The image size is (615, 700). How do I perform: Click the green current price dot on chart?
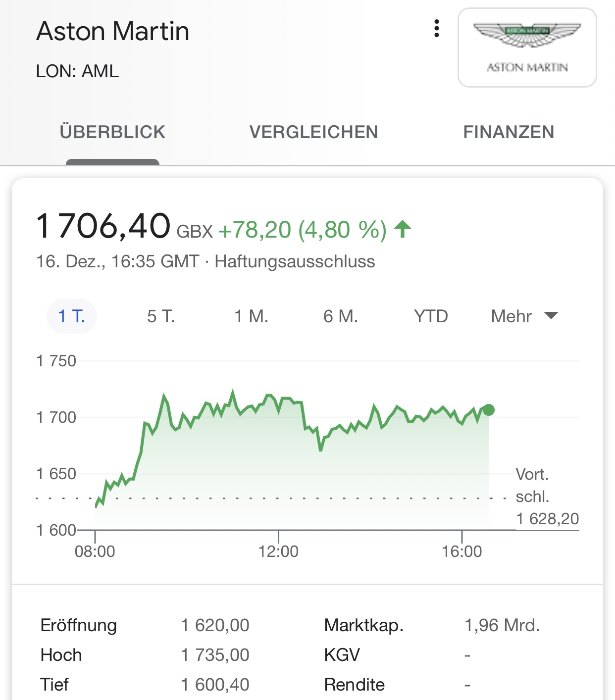[x=488, y=410]
